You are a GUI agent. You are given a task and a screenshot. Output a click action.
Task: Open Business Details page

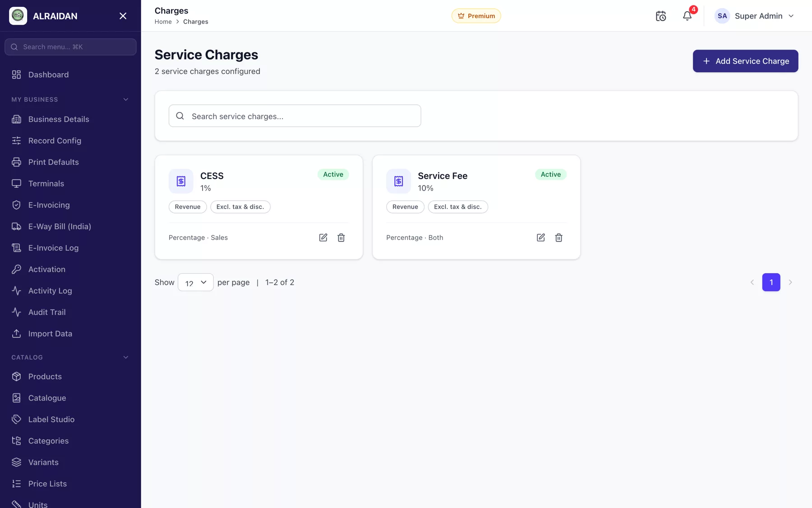[x=70, y=119]
